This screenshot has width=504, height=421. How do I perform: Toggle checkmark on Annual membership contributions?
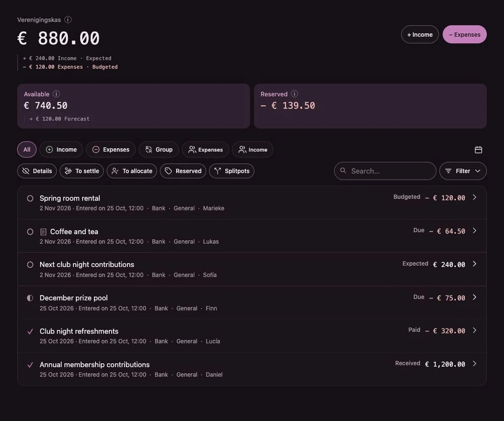[30, 365]
